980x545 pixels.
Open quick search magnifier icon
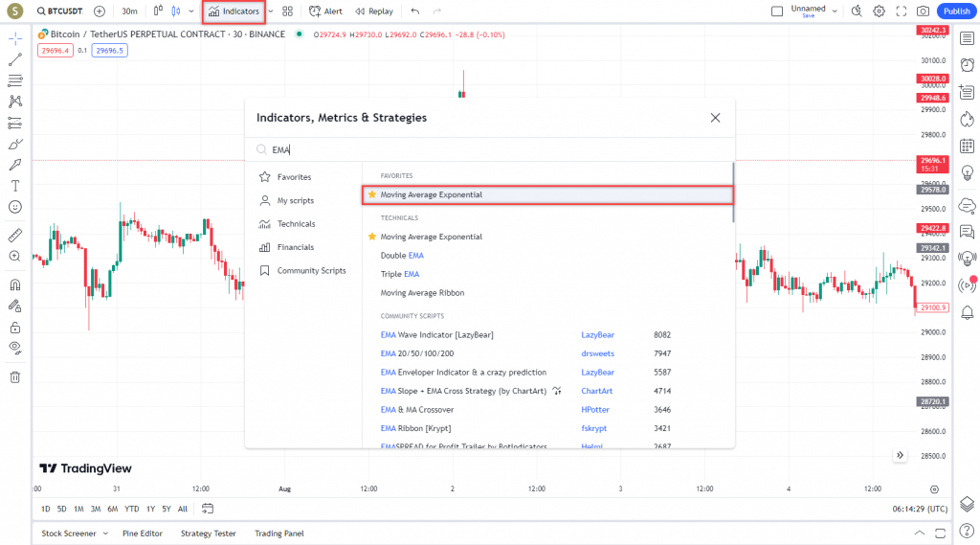coord(857,11)
